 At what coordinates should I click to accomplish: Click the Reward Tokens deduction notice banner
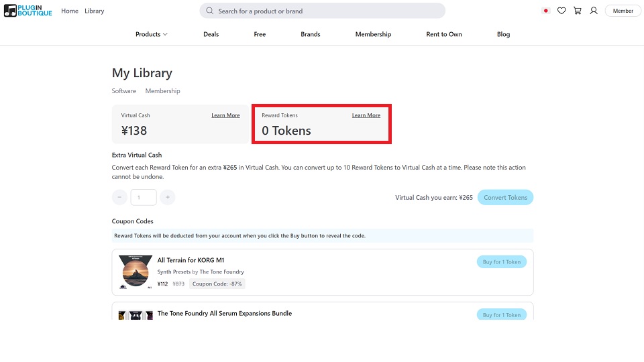(323, 235)
